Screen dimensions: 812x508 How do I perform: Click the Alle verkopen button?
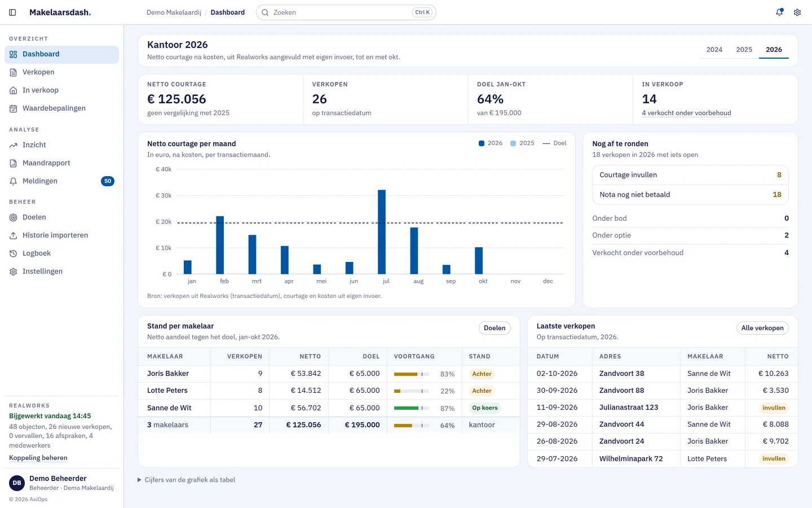coord(762,328)
